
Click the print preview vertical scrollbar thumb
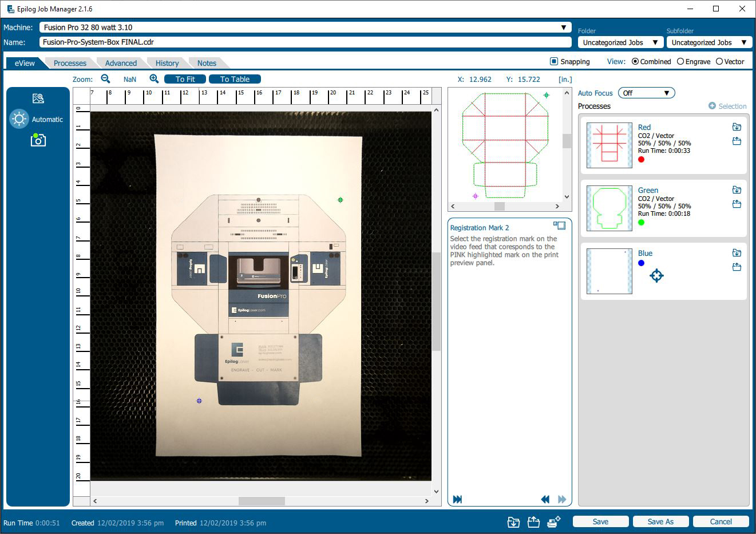(x=567, y=141)
